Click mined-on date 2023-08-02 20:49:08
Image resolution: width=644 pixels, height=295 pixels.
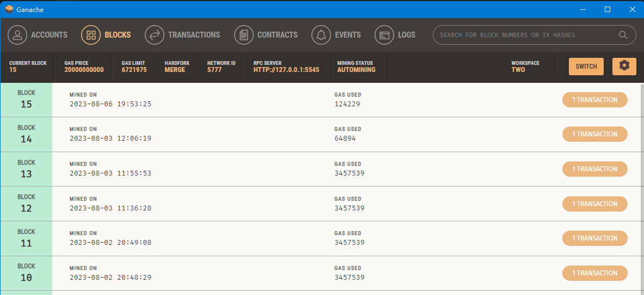click(111, 243)
